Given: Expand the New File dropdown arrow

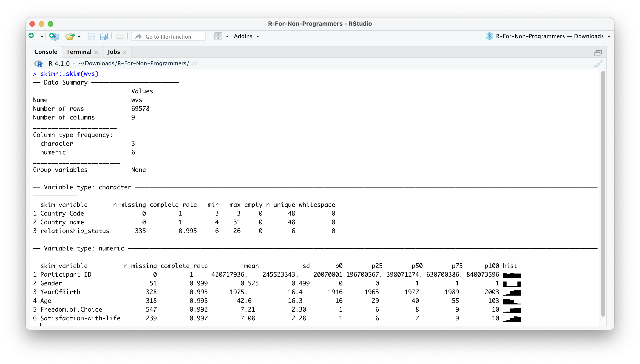Looking at the screenshot, I should click(x=42, y=37).
